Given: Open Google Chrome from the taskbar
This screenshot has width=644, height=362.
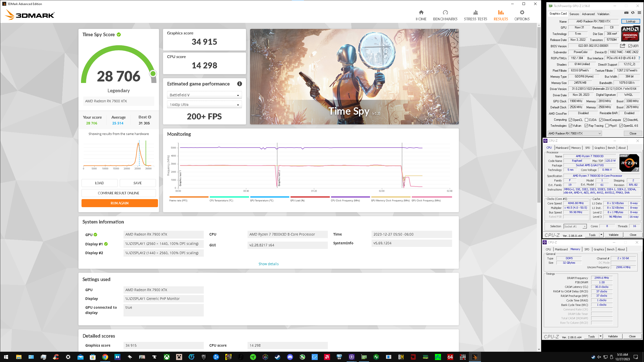Looking at the screenshot, I should [105, 357].
